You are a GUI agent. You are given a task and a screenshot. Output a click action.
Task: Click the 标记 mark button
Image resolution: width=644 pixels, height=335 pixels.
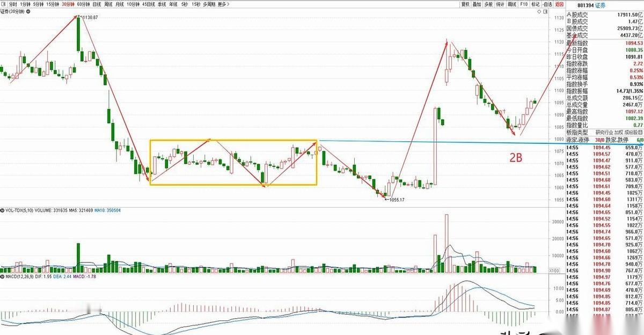(x=535, y=4)
